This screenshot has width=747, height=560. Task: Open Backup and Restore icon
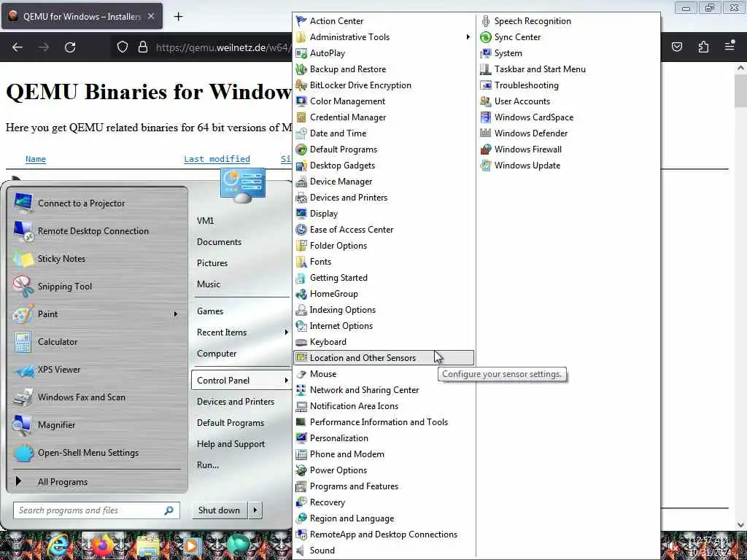301,69
